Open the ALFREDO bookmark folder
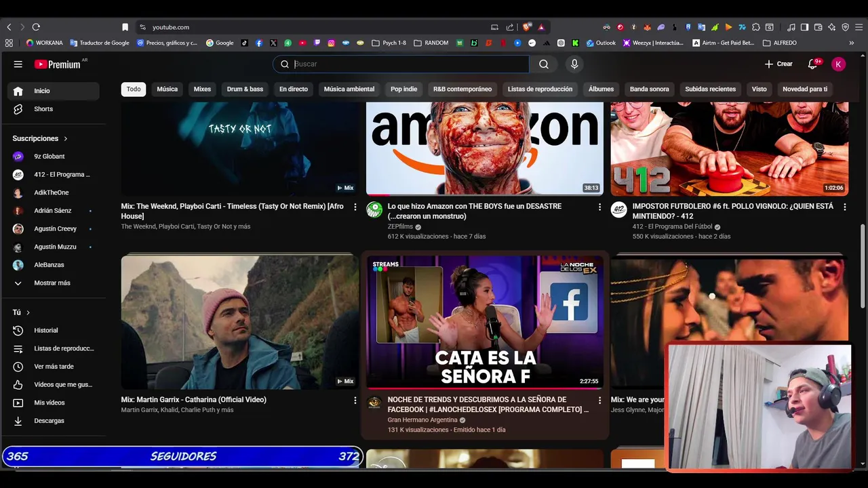 [781, 43]
